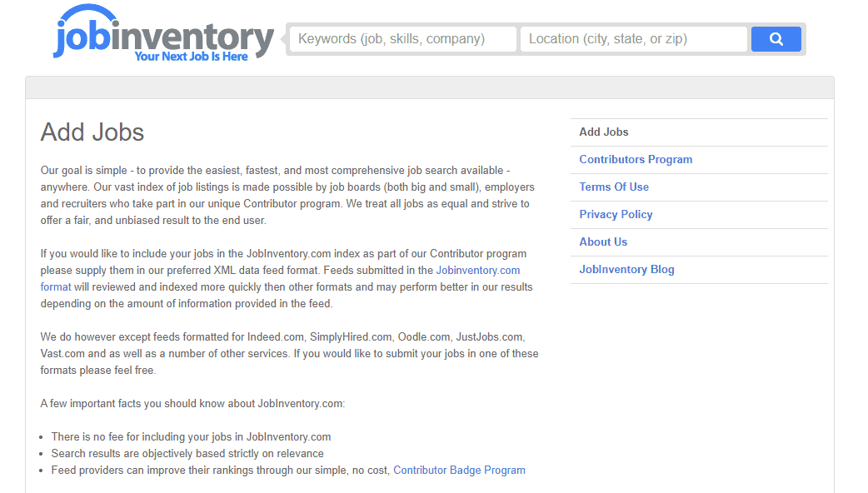Open the Contributors Program page
The width and height of the screenshot is (868, 493).
pyautogui.click(x=635, y=159)
